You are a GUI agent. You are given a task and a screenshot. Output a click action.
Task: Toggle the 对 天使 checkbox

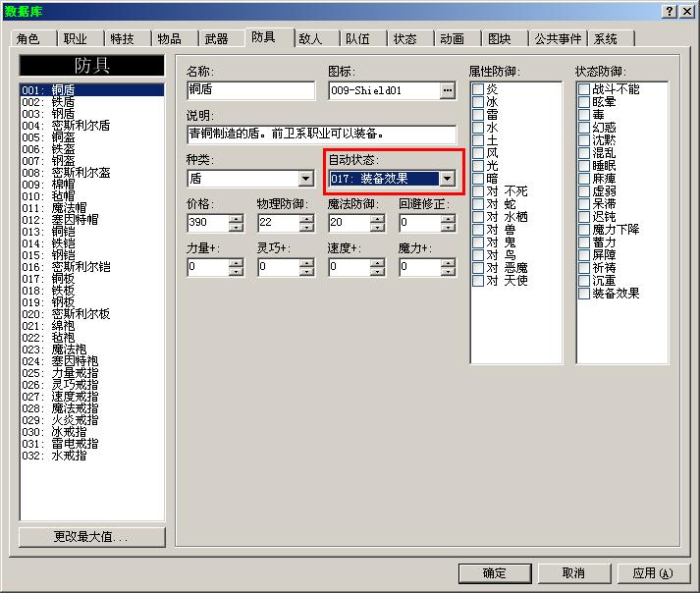[x=478, y=281]
